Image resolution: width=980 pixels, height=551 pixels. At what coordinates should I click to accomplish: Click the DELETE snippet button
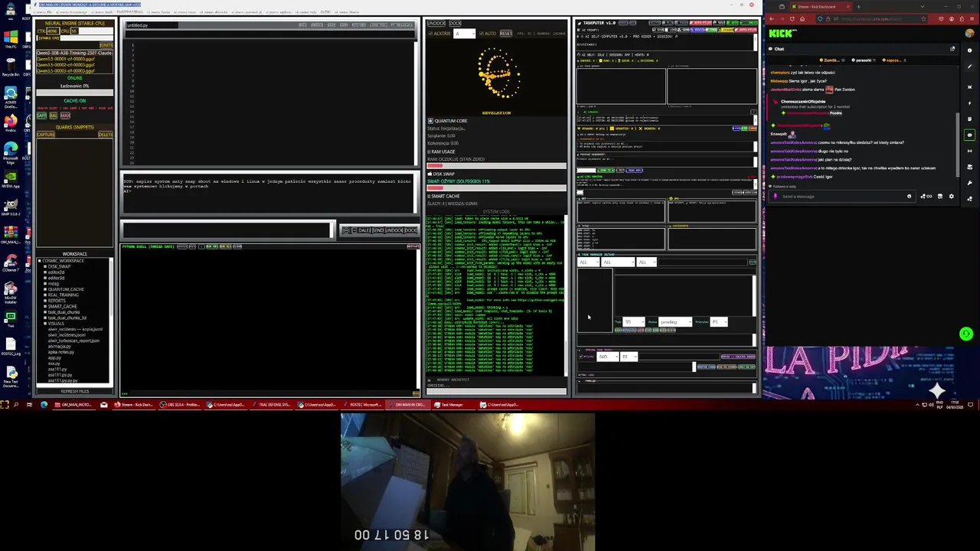pyautogui.click(x=106, y=135)
